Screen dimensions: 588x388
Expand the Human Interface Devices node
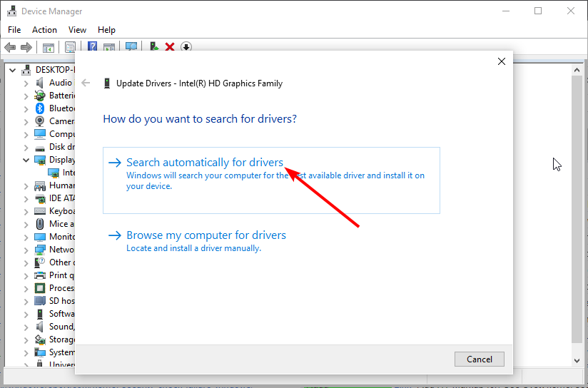coord(26,185)
